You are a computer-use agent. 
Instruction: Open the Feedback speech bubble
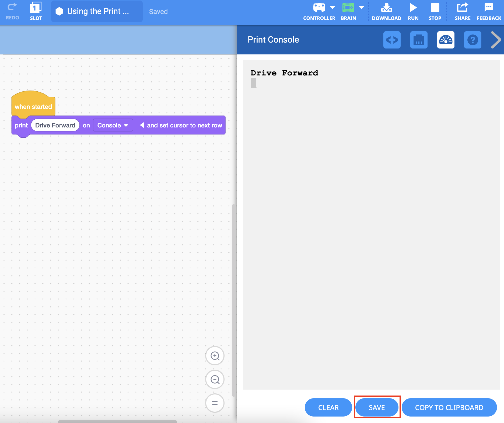pos(489,8)
